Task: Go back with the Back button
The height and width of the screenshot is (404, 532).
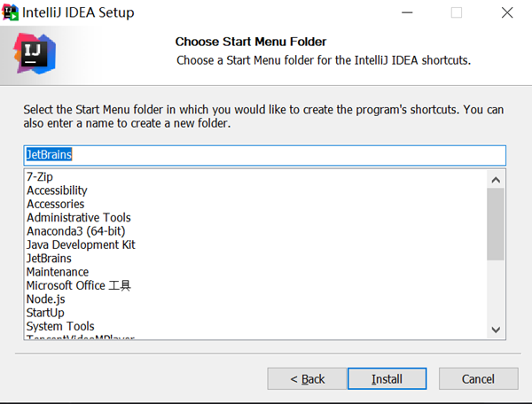Action: (x=307, y=378)
